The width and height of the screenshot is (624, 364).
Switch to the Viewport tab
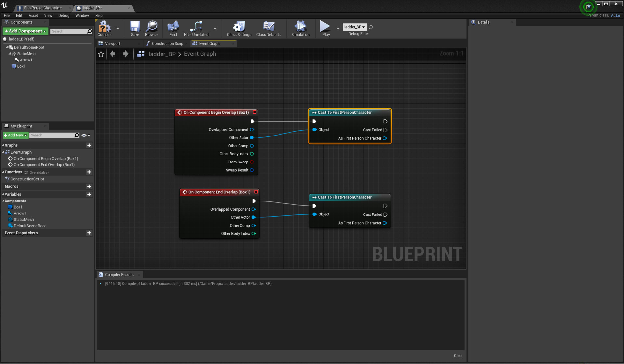coord(112,44)
